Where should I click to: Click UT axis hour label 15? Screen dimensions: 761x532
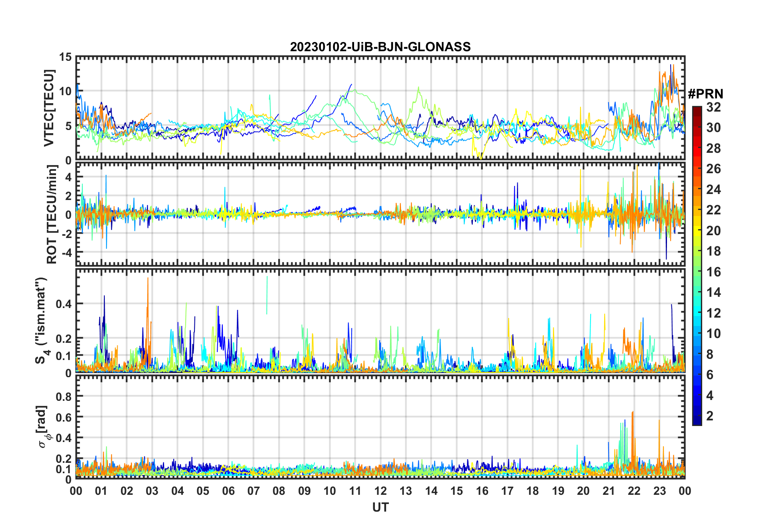click(x=457, y=491)
